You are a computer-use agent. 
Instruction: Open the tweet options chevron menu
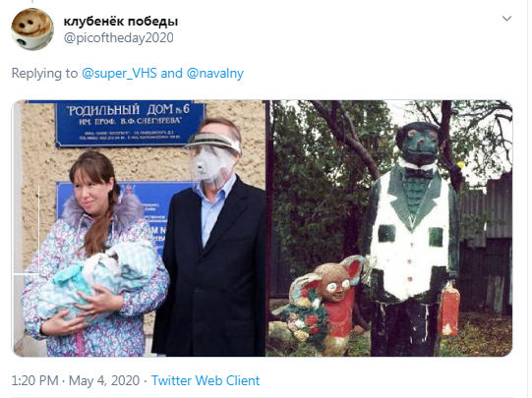click(x=506, y=19)
